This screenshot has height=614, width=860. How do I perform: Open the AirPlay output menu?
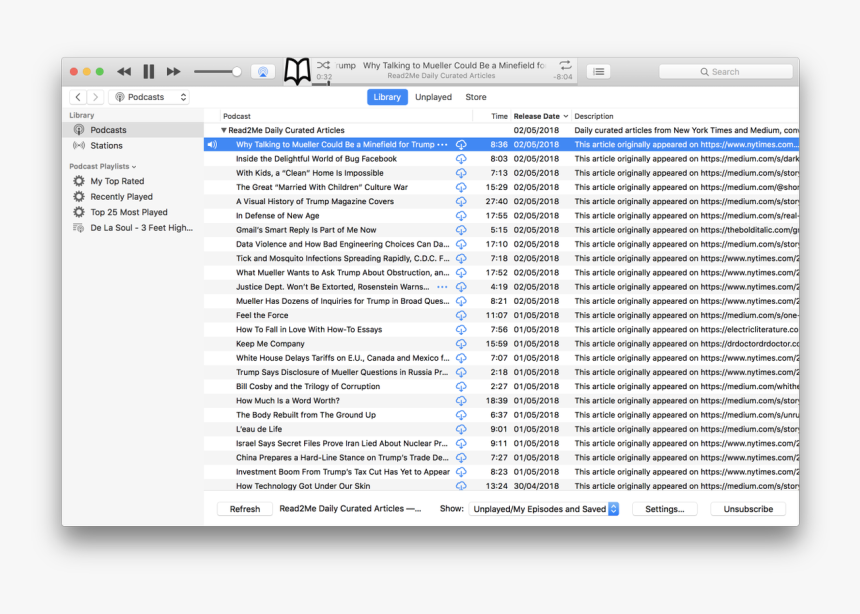[263, 72]
